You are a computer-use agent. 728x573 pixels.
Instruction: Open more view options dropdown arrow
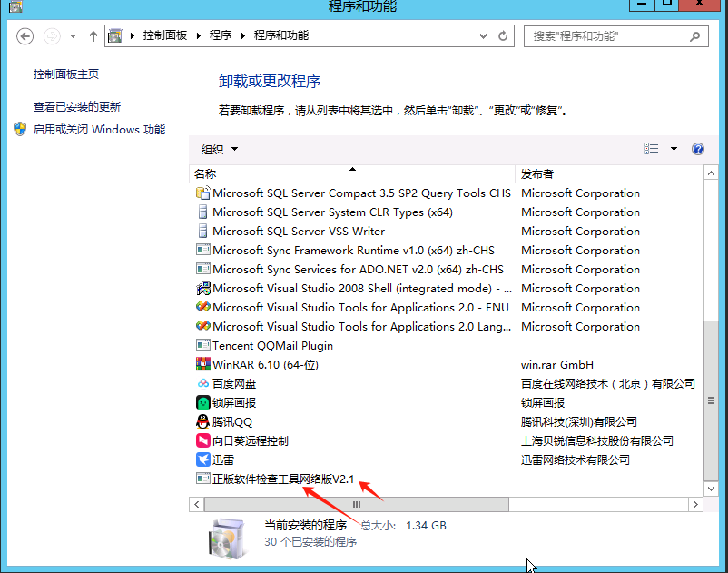[674, 149]
